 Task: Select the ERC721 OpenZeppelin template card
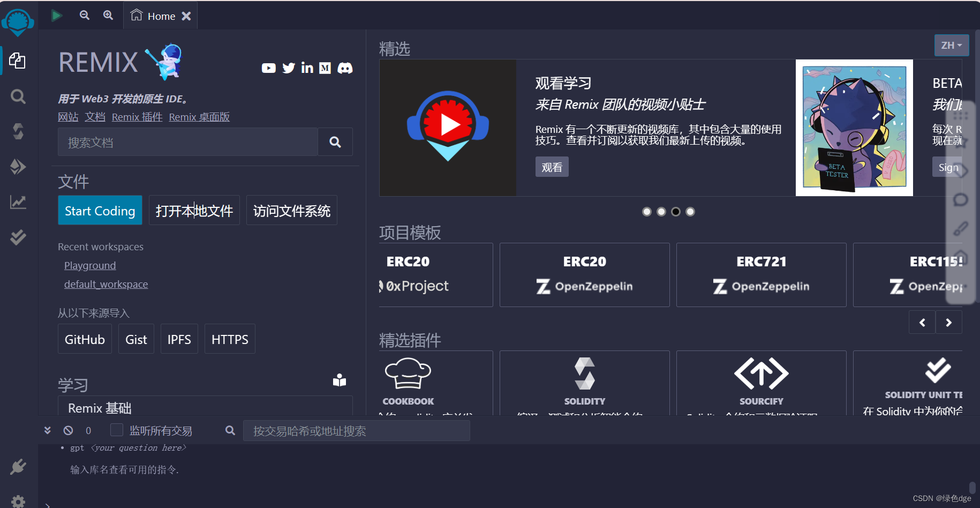tap(762, 275)
